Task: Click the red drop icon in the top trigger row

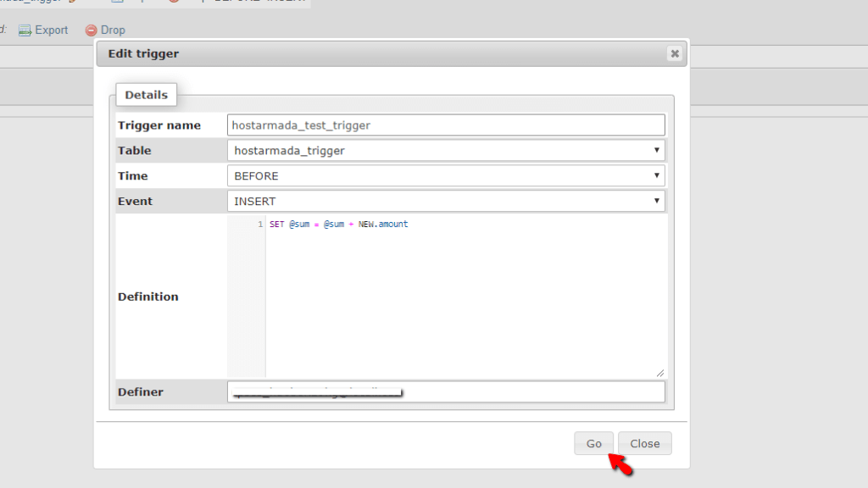Action: click(x=173, y=3)
